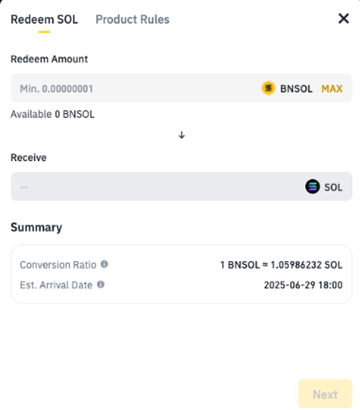Click the 2025-06-29 18:00 arrival date
The width and height of the screenshot is (360, 410).
303,285
